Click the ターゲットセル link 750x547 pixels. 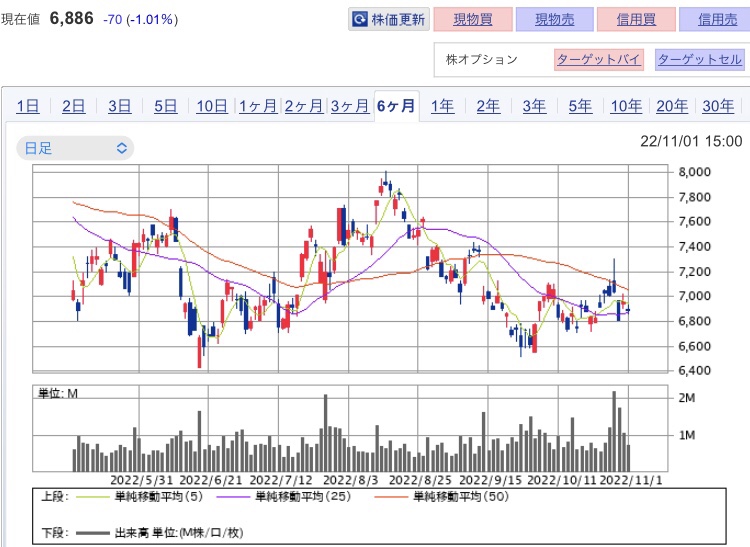699,59
